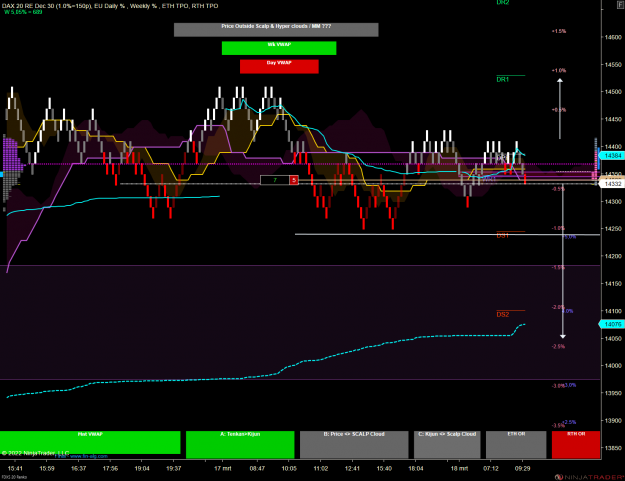Click the 09:29 time axis label
Image resolution: width=625 pixels, height=481 pixels.
522,469
